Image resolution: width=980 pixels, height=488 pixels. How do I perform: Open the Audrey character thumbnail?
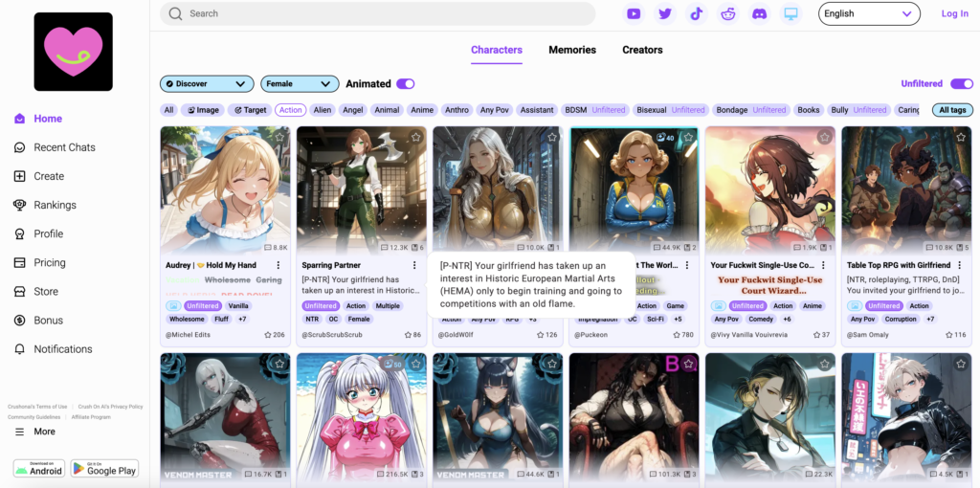pyautogui.click(x=225, y=190)
